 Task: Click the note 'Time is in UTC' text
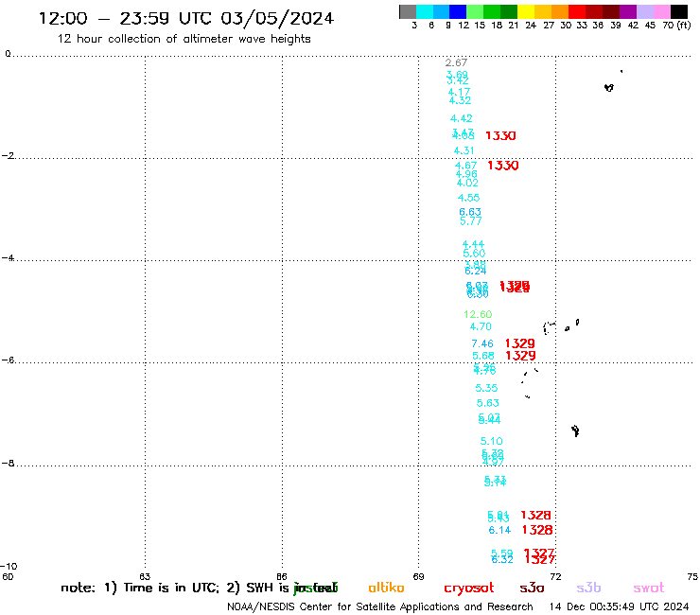click(x=171, y=588)
